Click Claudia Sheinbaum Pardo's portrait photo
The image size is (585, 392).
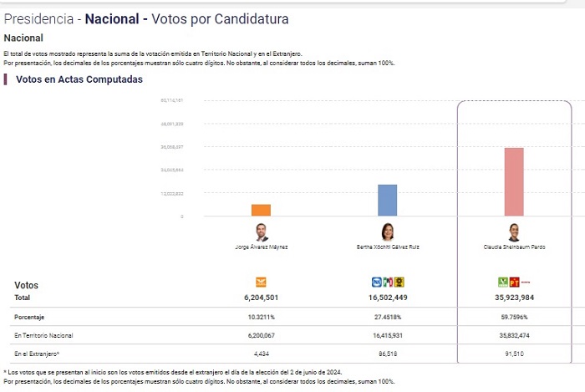[x=514, y=232]
